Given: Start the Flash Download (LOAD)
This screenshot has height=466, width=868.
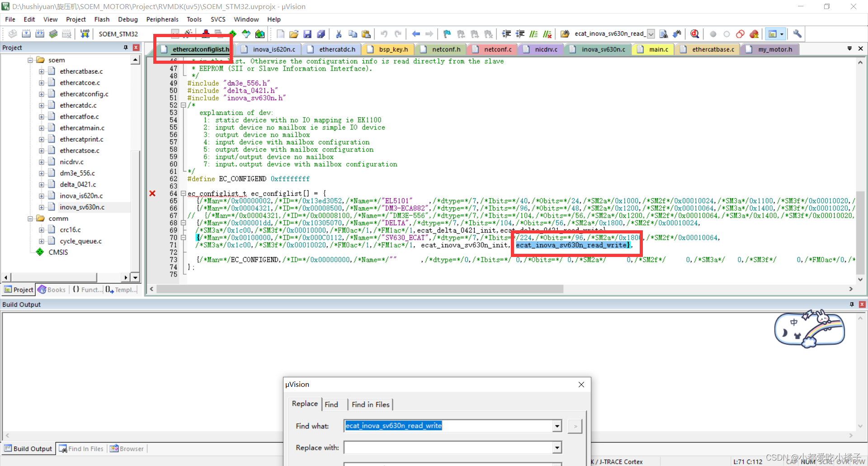Looking at the screenshot, I should (85, 33).
